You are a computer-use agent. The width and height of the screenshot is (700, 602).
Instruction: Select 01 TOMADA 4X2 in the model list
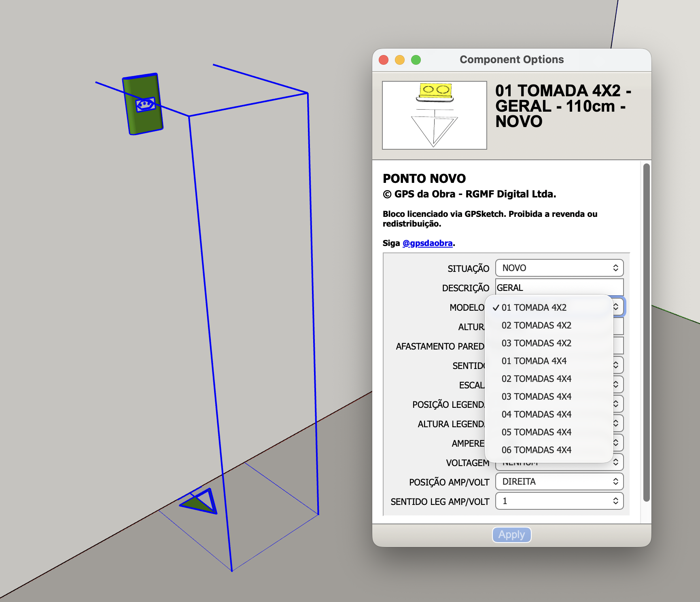[549, 307]
